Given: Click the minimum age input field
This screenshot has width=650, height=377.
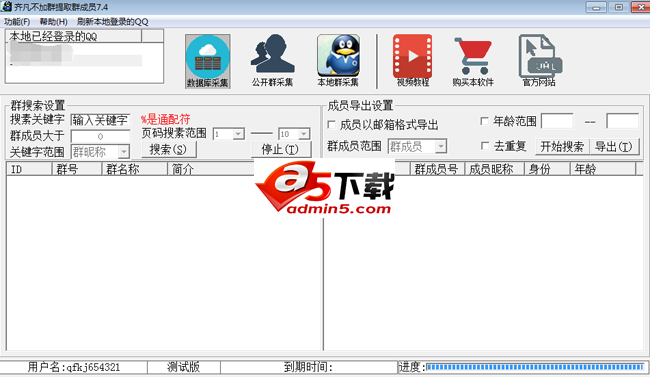Looking at the screenshot, I should click(x=557, y=121).
